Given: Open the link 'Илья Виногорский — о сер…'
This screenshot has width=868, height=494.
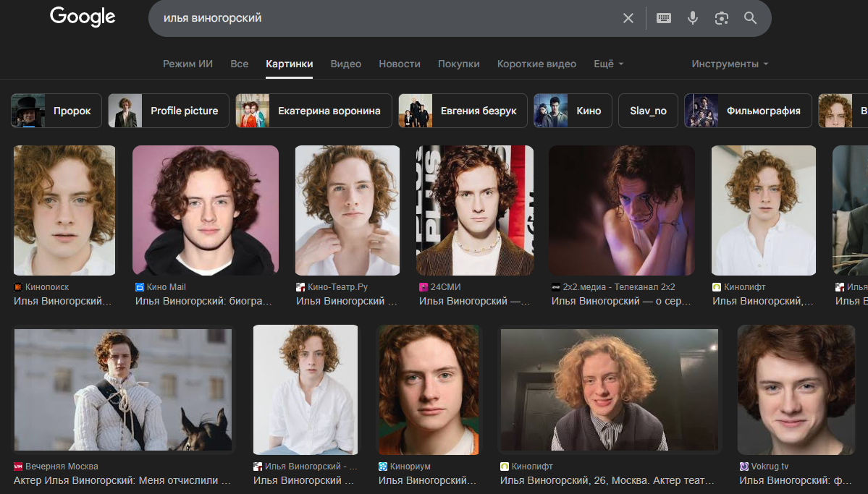Looking at the screenshot, I should click(x=621, y=301).
